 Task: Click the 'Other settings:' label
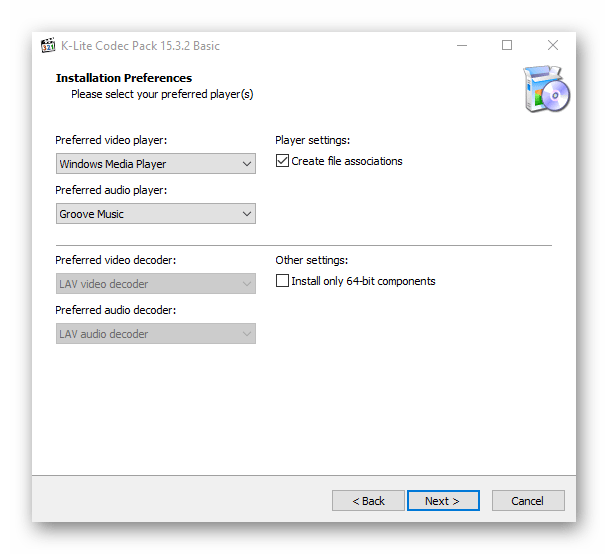click(312, 260)
